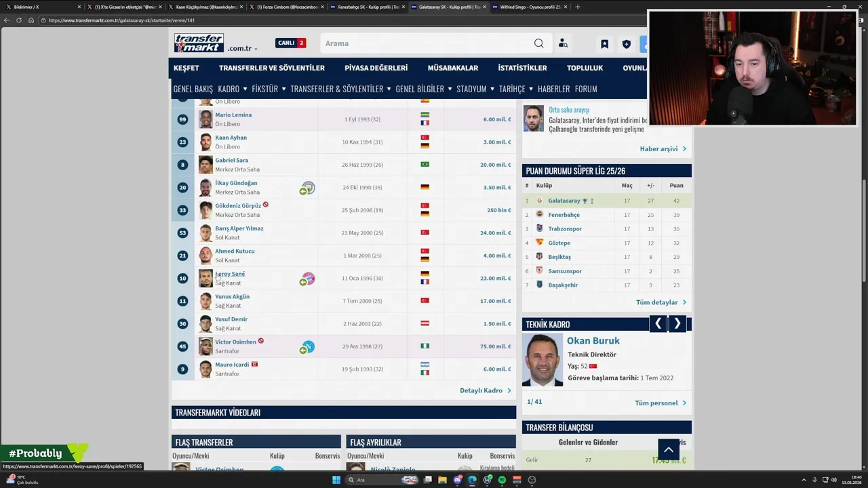The width and height of the screenshot is (868, 488).
Task: Click the Windows taskbar search box
Action: tap(382, 480)
